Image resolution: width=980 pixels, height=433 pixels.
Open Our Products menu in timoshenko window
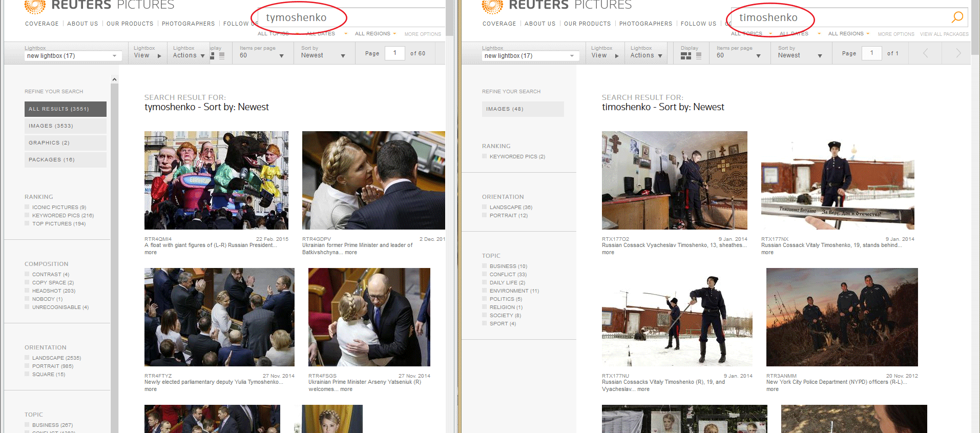click(587, 24)
